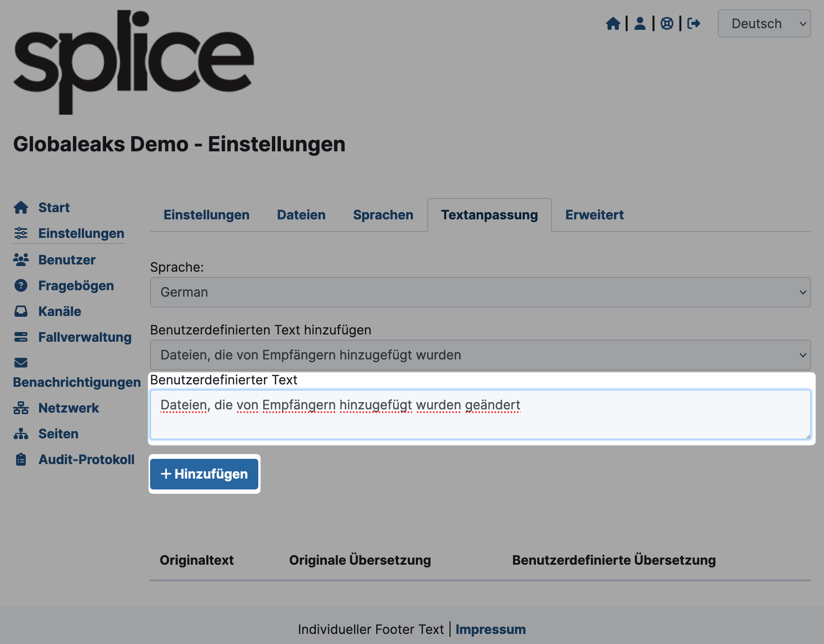This screenshot has width=824, height=644.
Task: Click the network icon beside Netzwerk
Action: [x=21, y=408]
